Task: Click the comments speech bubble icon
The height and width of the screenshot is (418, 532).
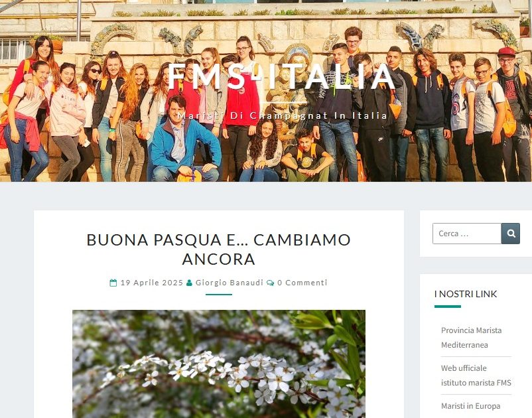Action: 271,283
